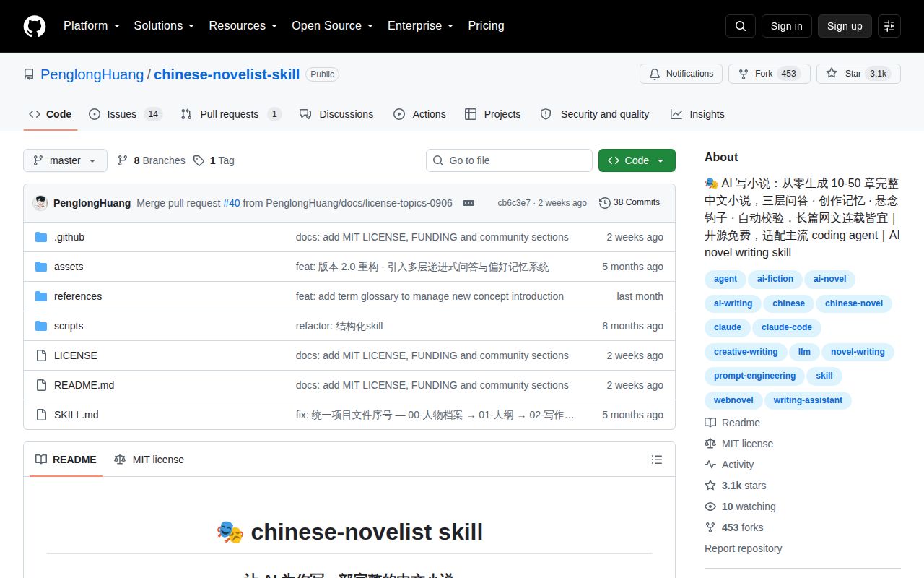Open the scripts folder
Image resolution: width=924 pixels, height=578 pixels.
pyautogui.click(x=69, y=326)
